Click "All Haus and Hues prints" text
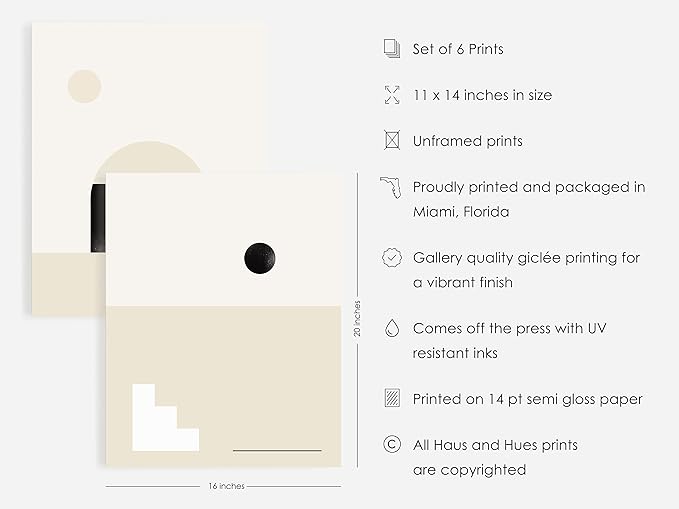679x509 pixels. click(x=495, y=445)
